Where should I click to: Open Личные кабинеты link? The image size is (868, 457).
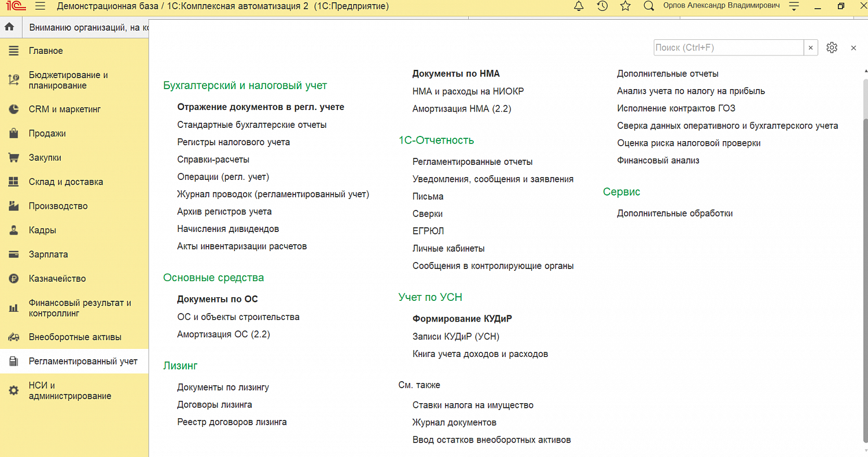click(448, 249)
